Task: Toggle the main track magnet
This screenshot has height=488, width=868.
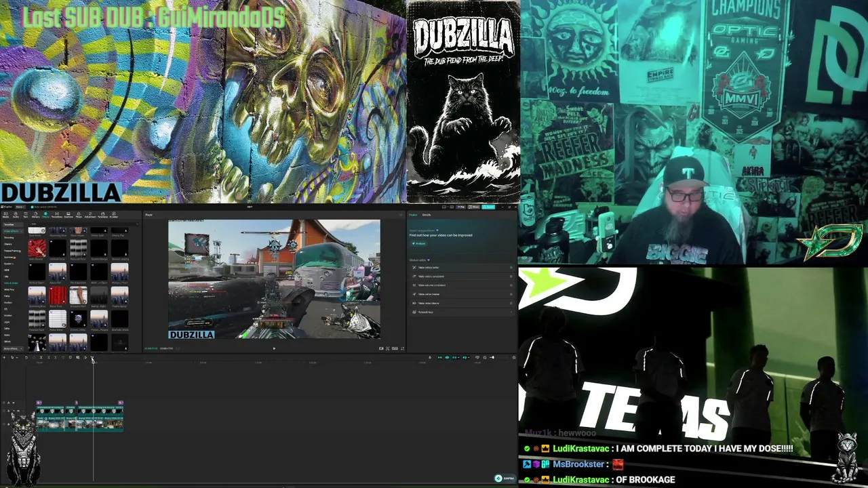Action: pyautogui.click(x=439, y=357)
